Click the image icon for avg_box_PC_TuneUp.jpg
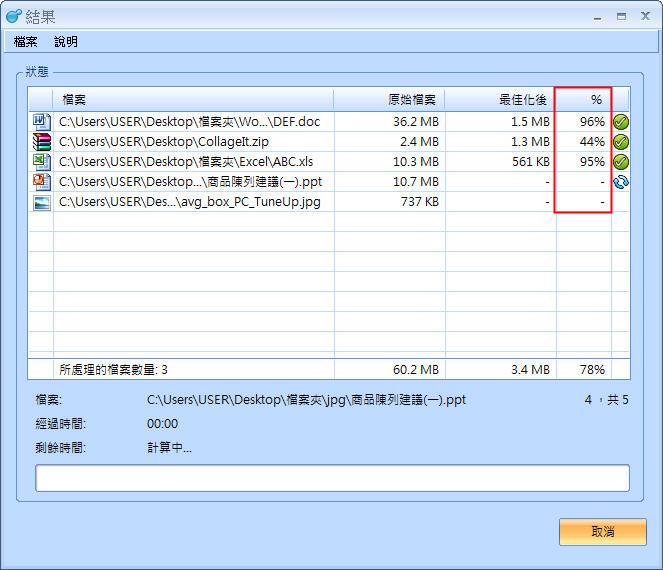This screenshot has width=663, height=570. click(41, 202)
